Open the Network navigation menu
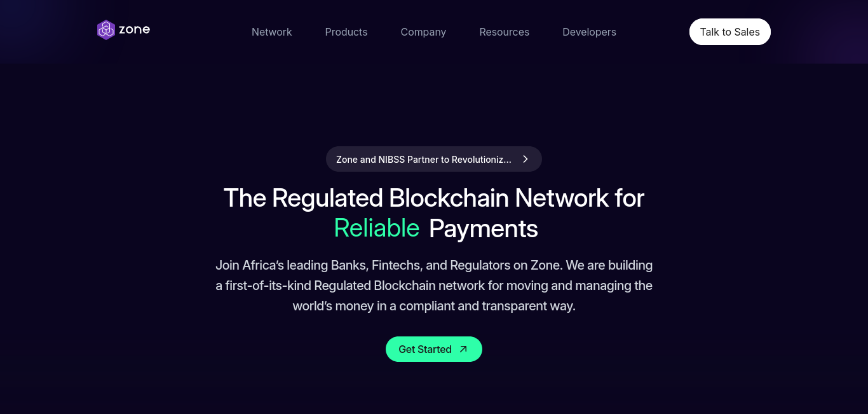The width and height of the screenshot is (868, 414). coord(271,32)
